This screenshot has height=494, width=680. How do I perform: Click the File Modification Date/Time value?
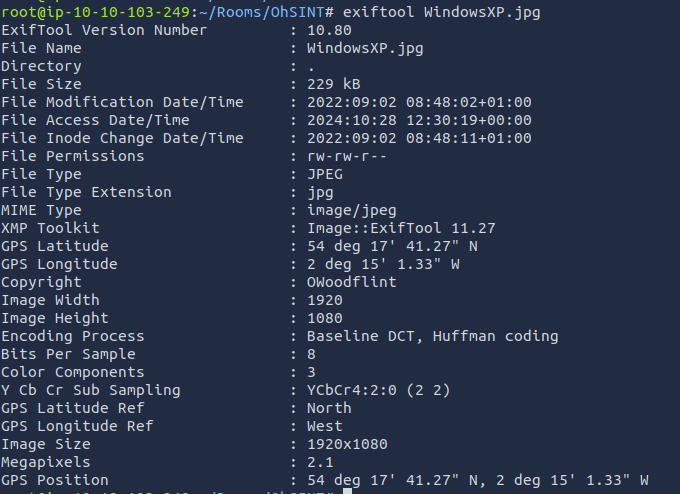419,102
